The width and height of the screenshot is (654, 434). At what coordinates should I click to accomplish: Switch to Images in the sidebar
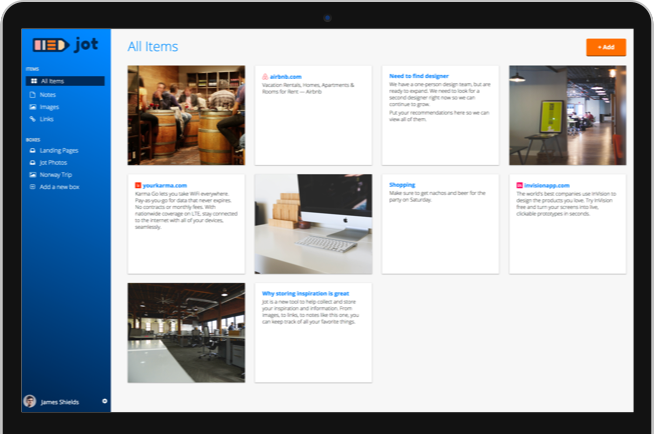[49, 107]
